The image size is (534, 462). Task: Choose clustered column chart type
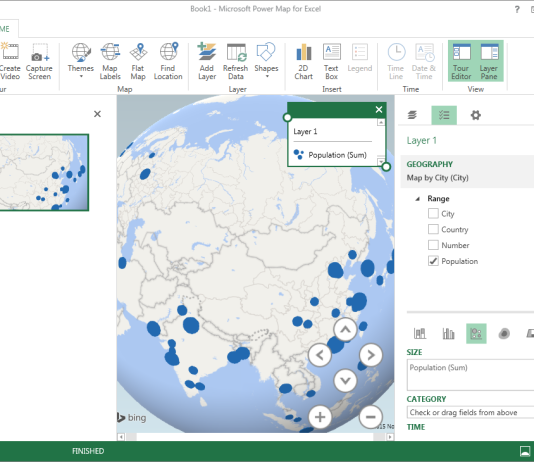pos(448,333)
